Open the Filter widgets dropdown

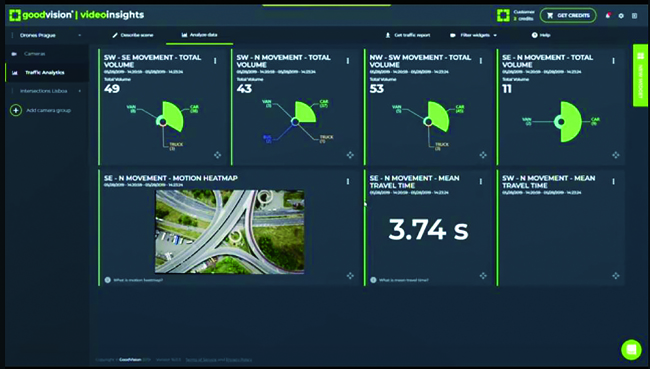[x=473, y=35]
